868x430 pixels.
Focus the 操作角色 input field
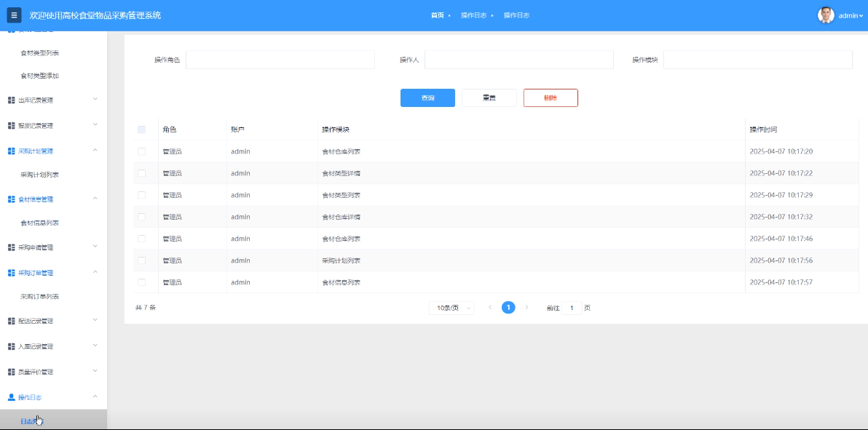(280, 60)
